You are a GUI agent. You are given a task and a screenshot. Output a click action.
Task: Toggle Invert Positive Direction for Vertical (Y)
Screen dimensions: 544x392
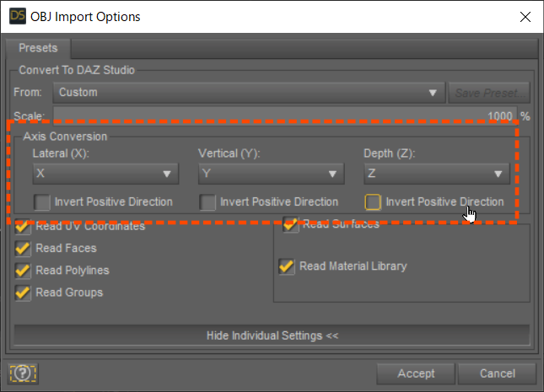click(x=207, y=202)
